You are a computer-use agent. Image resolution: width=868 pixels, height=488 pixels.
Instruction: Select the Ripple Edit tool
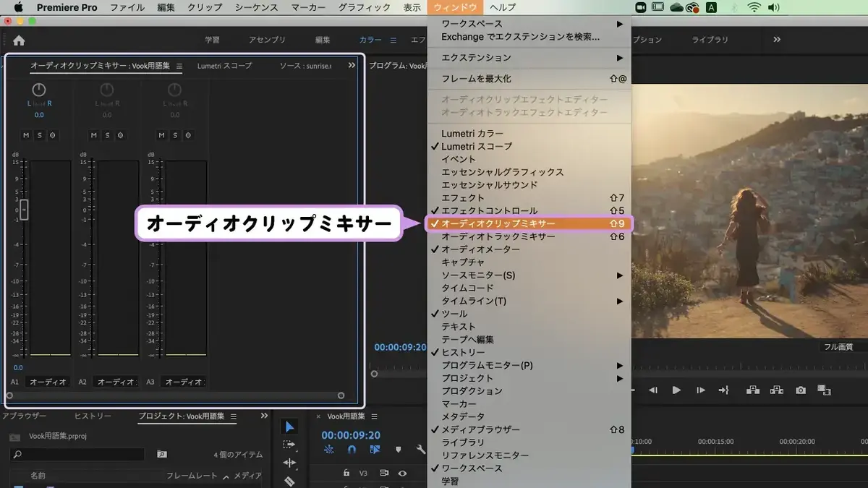coord(289,463)
